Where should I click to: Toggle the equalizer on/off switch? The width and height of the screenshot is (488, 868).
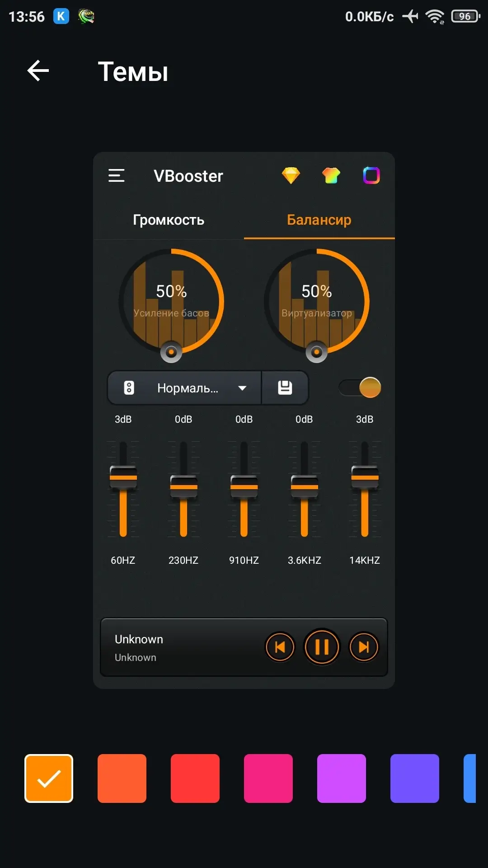click(361, 388)
